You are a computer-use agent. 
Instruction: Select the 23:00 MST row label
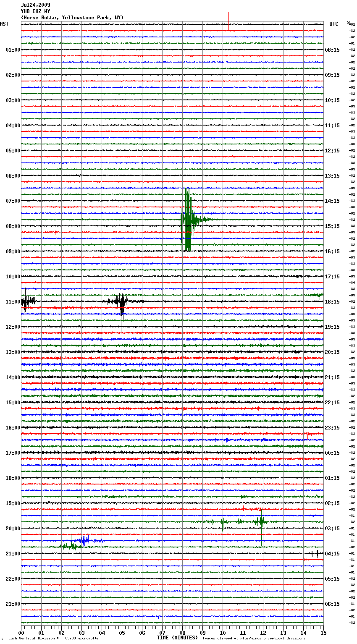coord(13,604)
